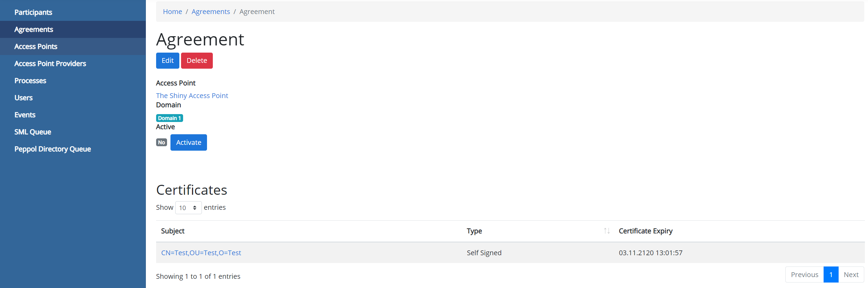868x288 pixels.
Task: Select Agreements in the sidebar
Action: point(33,29)
